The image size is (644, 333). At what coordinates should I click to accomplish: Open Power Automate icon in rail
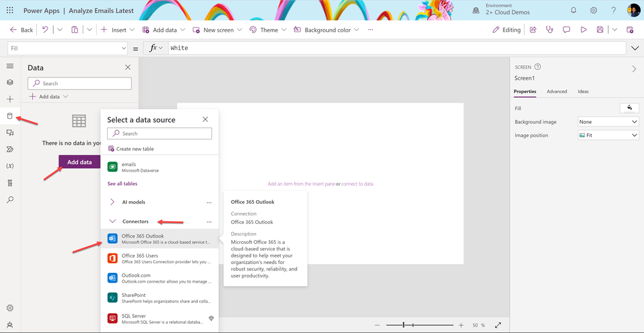[x=10, y=149]
